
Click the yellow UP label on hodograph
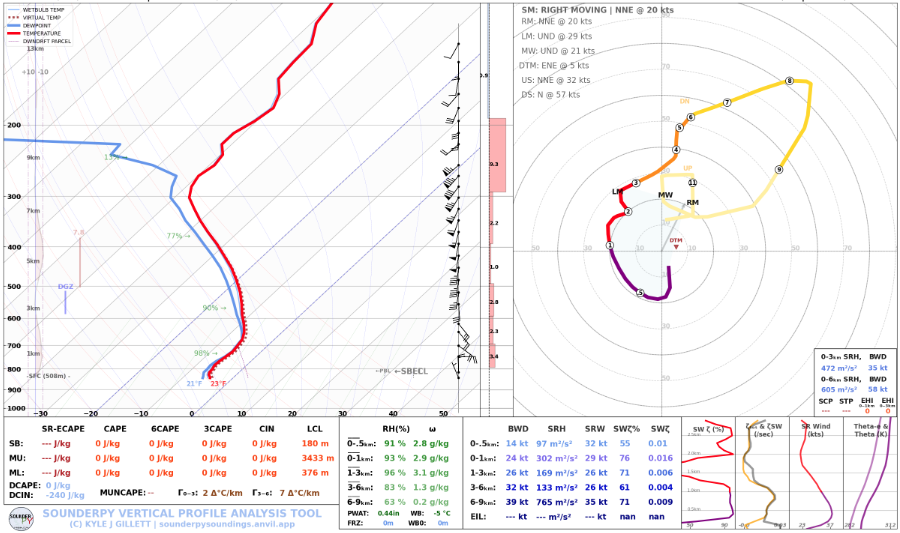click(x=688, y=168)
